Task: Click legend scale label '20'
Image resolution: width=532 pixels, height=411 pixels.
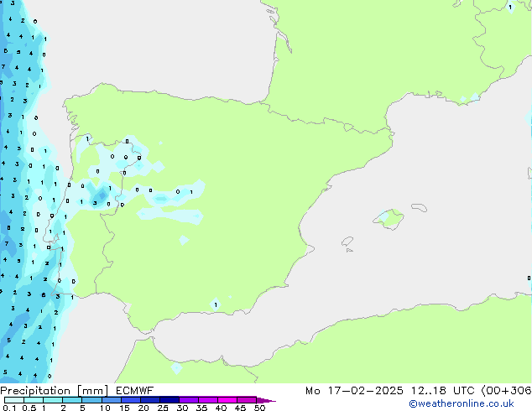Action: 143,408
